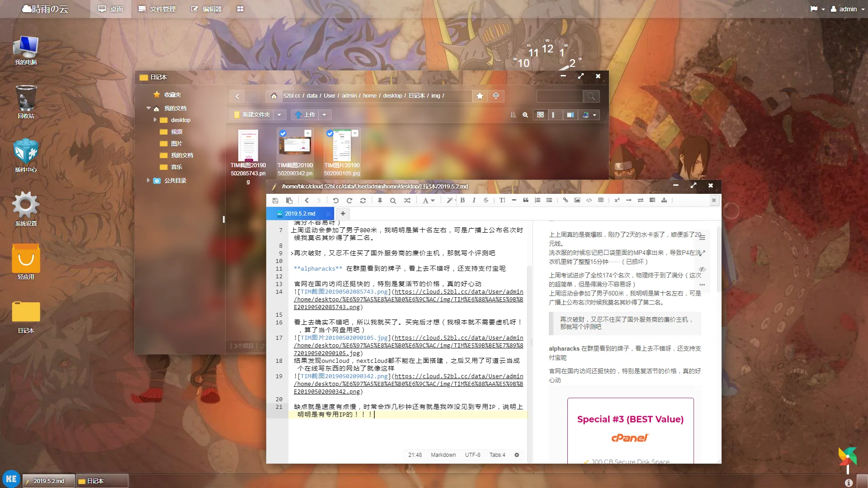Insert an image with the picture icon
868x488 pixels.
click(577, 200)
